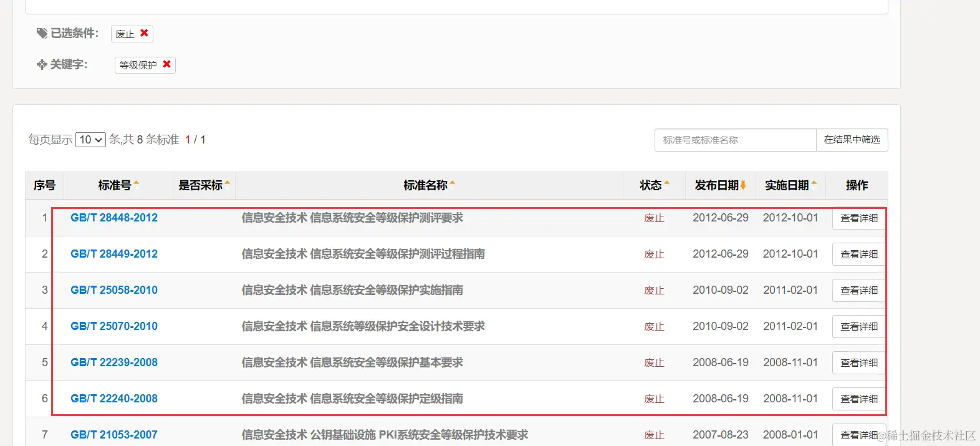Click title 信息安全技术 信息系统安全等级保护基本要求
Screen dimensions: 980x446
point(352,362)
